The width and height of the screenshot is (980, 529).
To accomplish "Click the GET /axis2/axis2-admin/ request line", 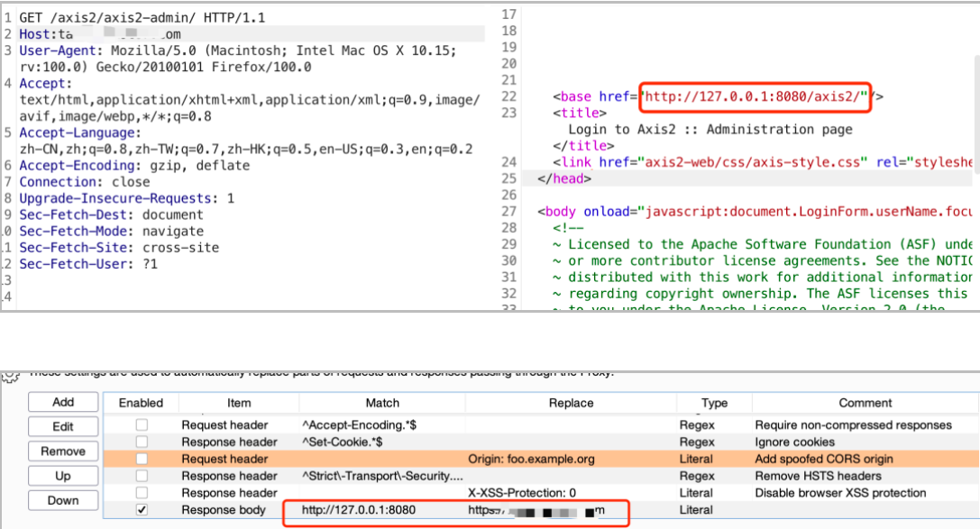I will tap(142, 18).
